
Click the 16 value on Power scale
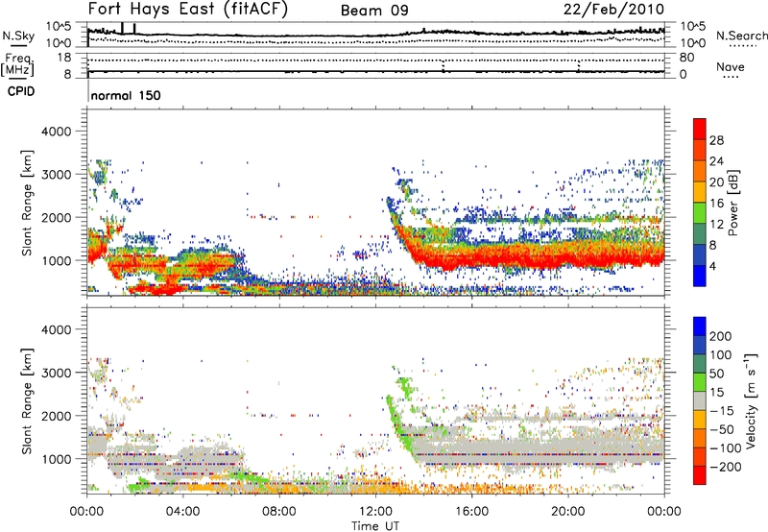tap(716, 204)
